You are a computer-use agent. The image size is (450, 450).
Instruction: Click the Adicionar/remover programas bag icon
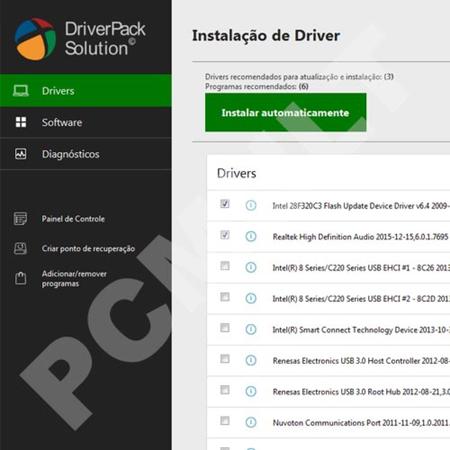(21, 278)
